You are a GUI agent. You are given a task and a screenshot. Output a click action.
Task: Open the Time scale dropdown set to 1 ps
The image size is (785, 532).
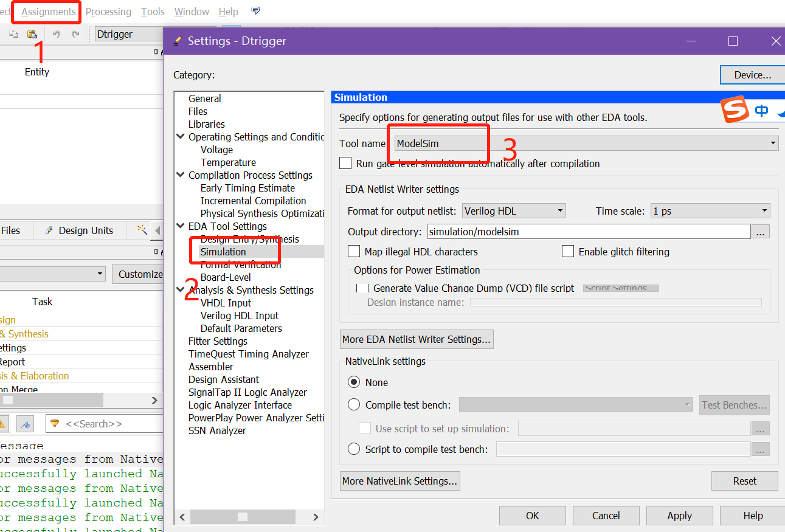[710, 211]
